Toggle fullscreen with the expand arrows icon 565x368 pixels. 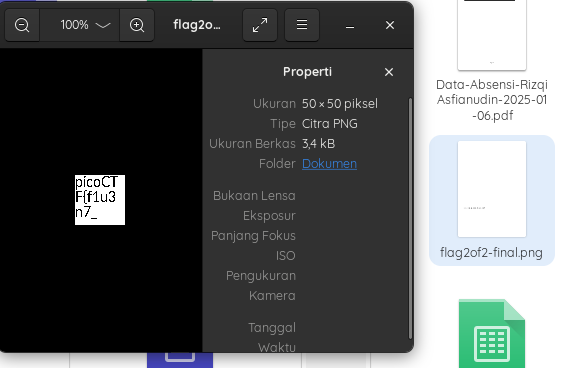point(260,25)
